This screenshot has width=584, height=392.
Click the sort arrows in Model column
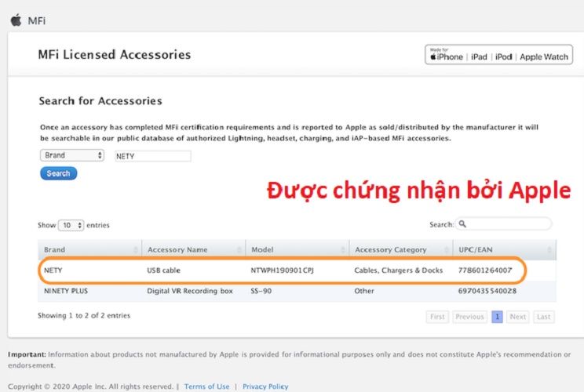click(343, 250)
